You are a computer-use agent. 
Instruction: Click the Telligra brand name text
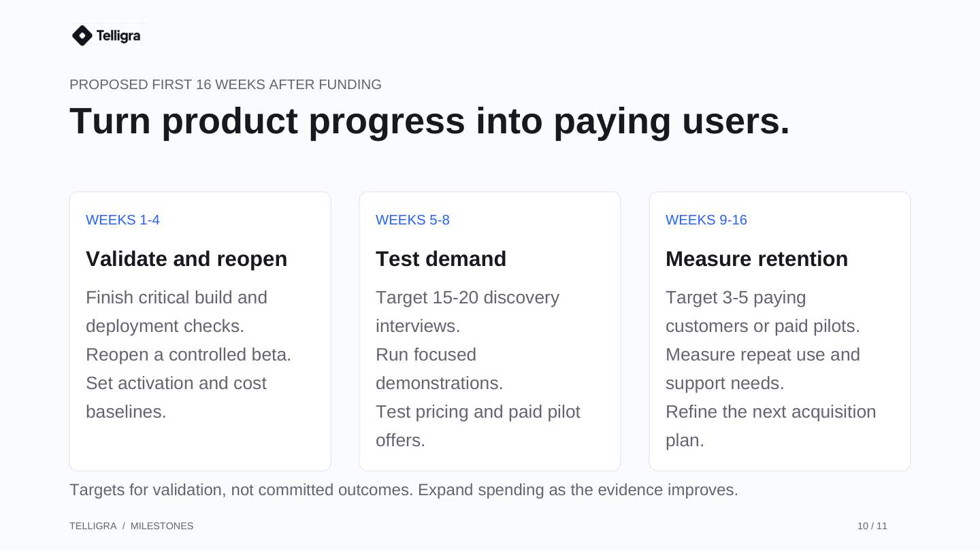click(118, 35)
